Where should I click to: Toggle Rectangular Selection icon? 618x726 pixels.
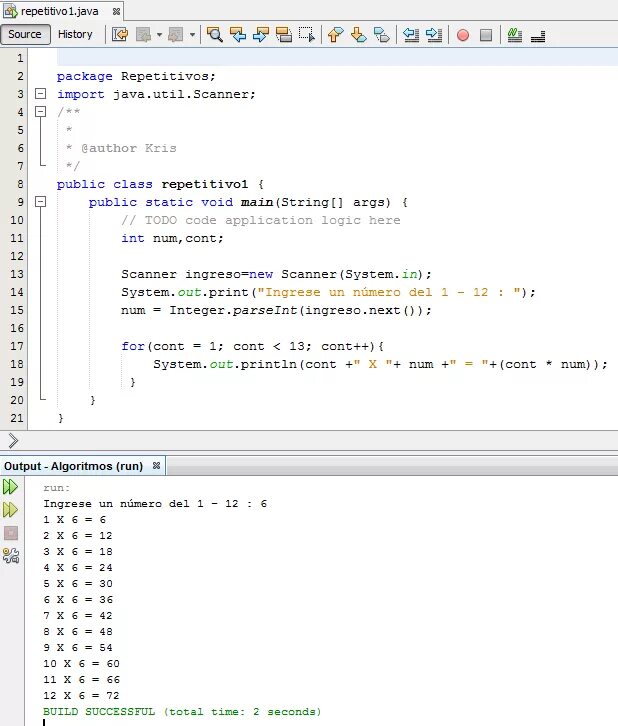(x=306, y=35)
